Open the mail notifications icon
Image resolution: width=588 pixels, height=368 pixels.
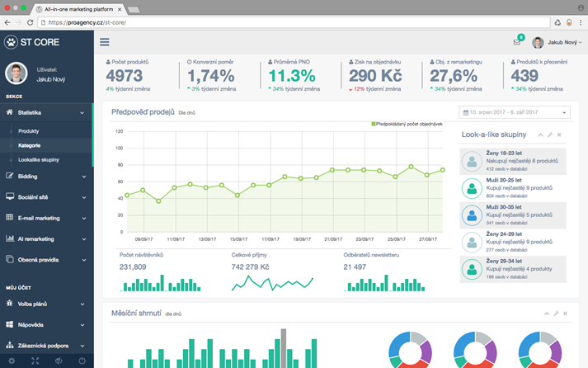pyautogui.click(x=517, y=43)
